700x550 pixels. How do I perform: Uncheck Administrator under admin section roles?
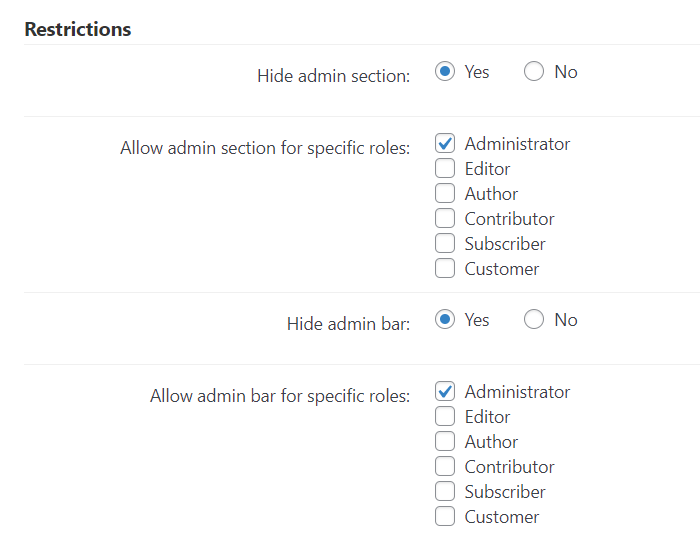point(446,144)
